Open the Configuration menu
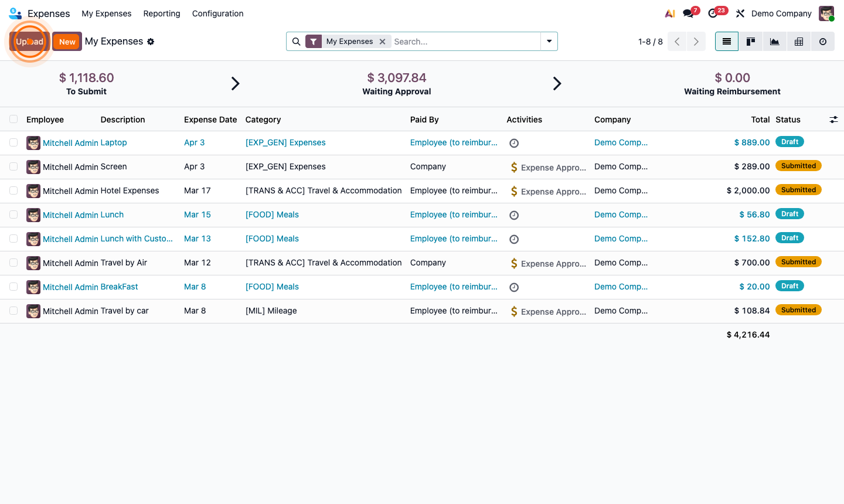The width and height of the screenshot is (844, 504). (217, 13)
